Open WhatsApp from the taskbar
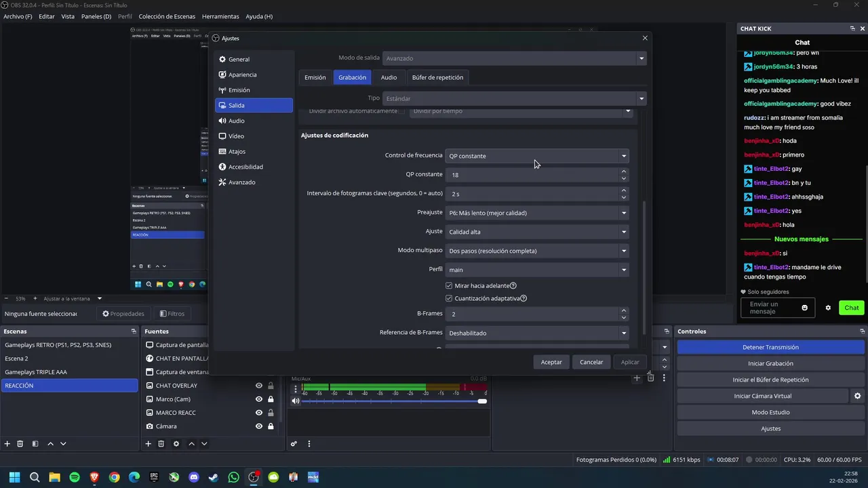The image size is (868, 488). click(234, 477)
